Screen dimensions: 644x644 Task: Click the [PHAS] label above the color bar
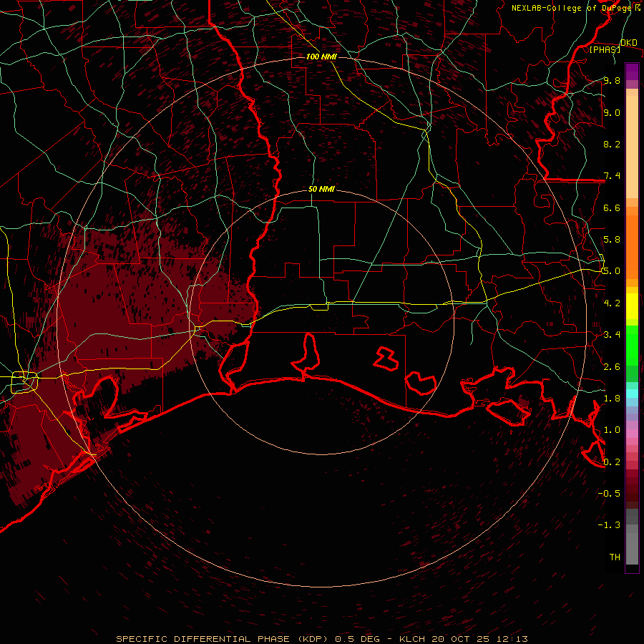pyautogui.click(x=605, y=49)
